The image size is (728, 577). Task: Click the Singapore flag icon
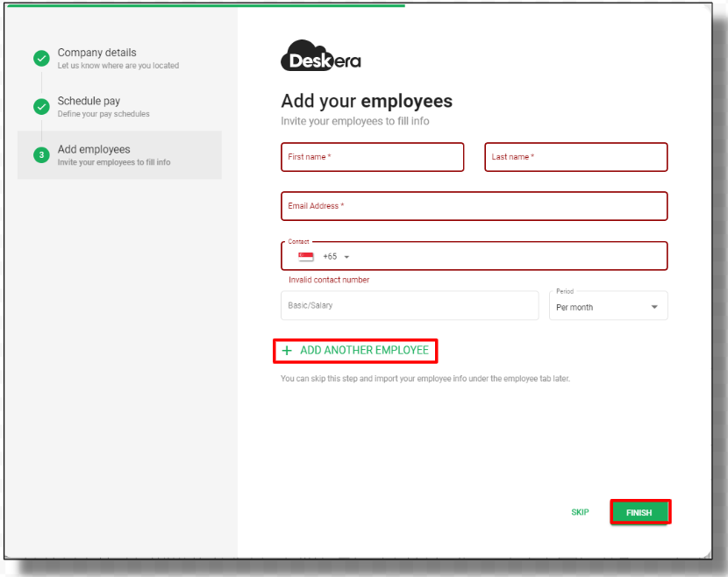305,256
